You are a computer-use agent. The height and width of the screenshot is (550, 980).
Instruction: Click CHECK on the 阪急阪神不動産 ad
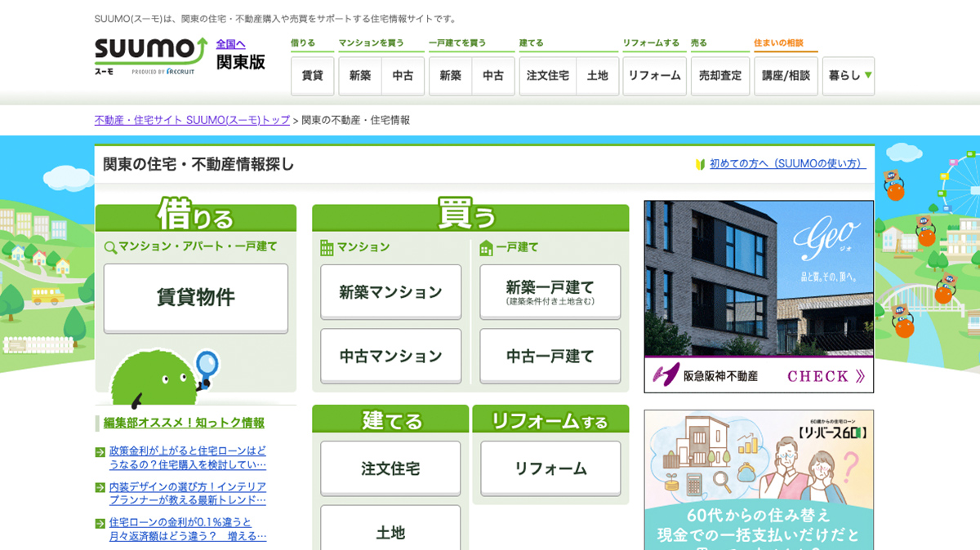point(826,376)
